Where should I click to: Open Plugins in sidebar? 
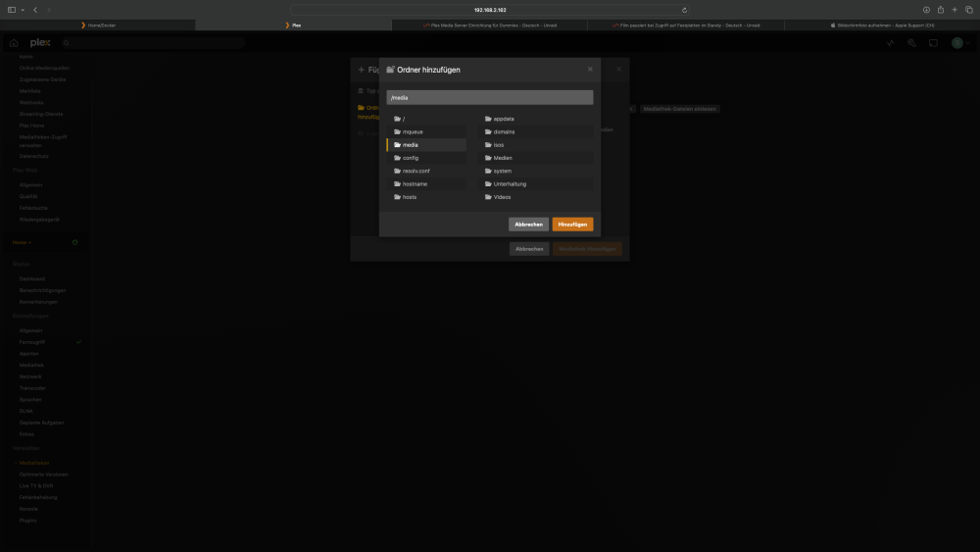coord(27,520)
